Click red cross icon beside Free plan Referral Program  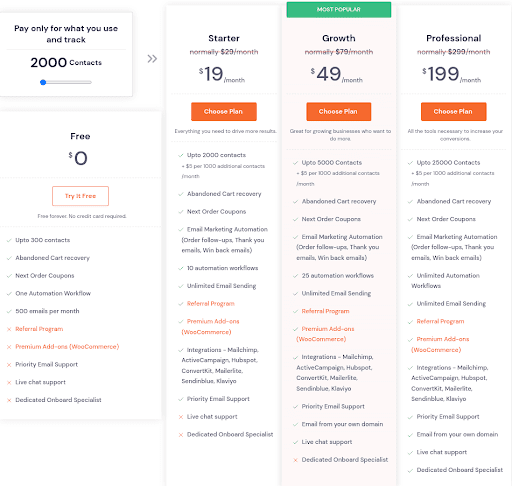(x=9, y=329)
